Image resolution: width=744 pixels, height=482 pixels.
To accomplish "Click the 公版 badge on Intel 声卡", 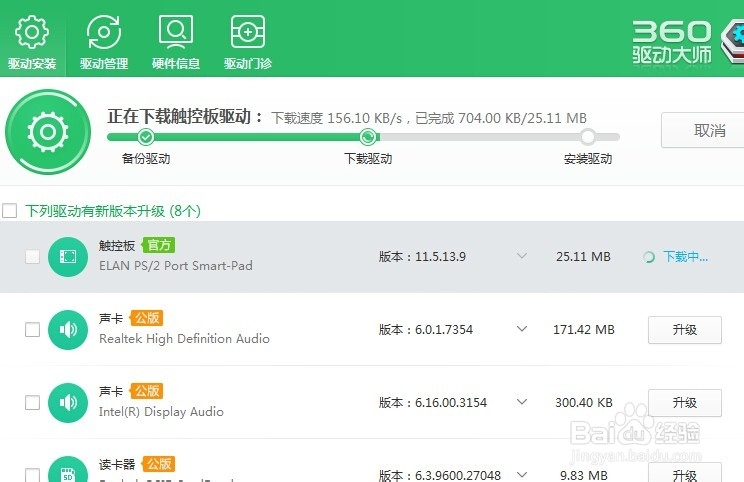I will tap(147, 391).
